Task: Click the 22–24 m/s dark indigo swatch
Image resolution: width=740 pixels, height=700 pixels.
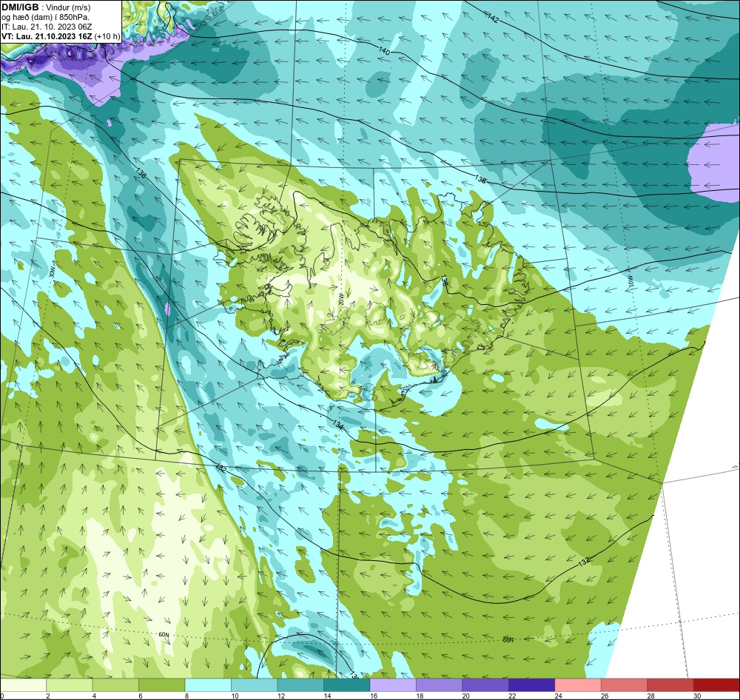Action: pyautogui.click(x=532, y=685)
